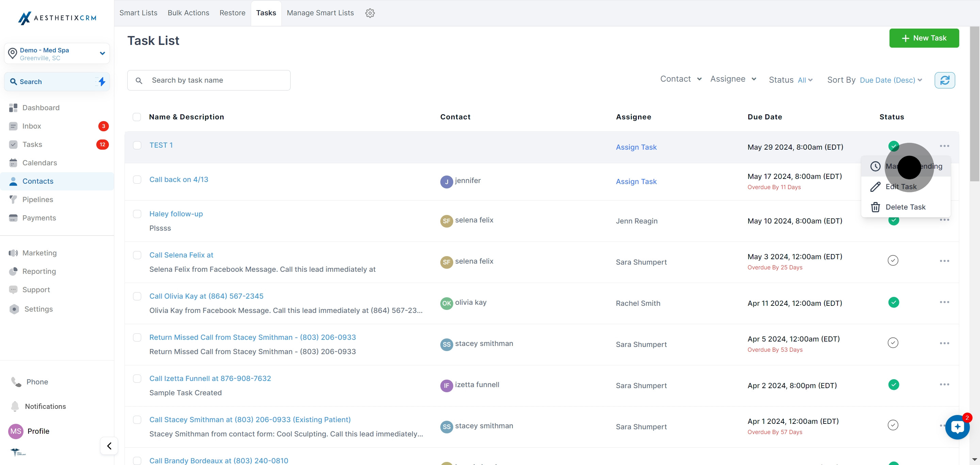
Task: Switch to the Manage Smart Lists tab
Action: tap(320, 13)
